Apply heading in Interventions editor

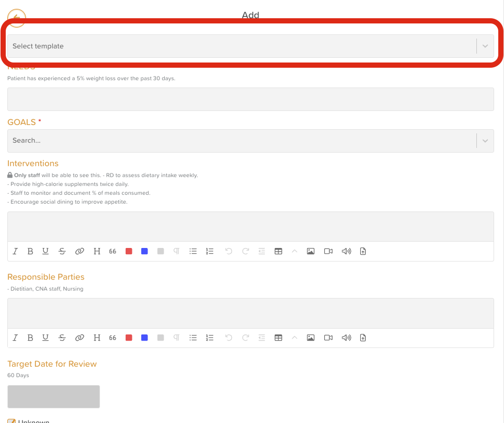[x=97, y=251]
